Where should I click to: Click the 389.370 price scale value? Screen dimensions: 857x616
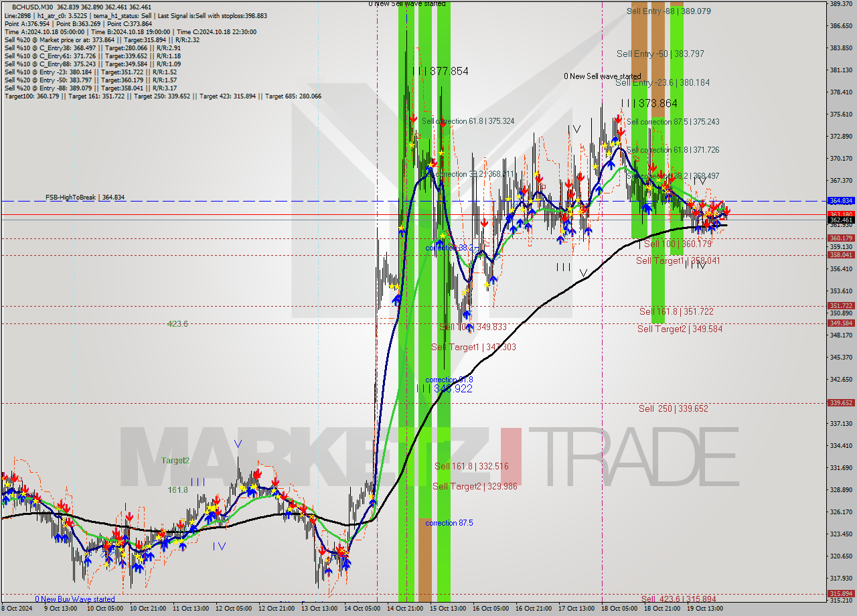pos(841,4)
